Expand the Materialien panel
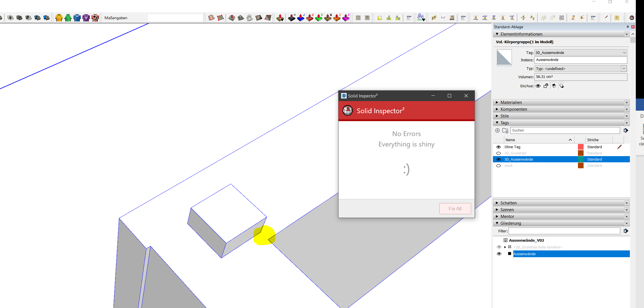Screen dimensions: 644x308 click(x=511, y=102)
